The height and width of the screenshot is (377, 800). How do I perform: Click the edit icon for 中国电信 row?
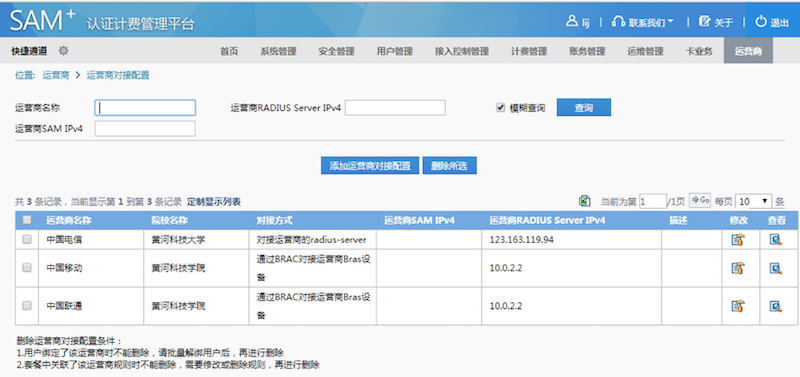(x=737, y=239)
